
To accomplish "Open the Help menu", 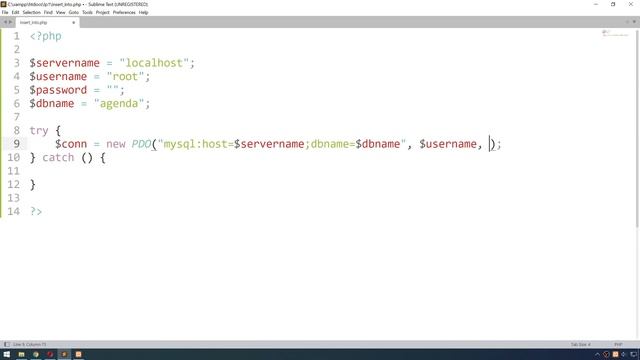I will coord(143,13).
